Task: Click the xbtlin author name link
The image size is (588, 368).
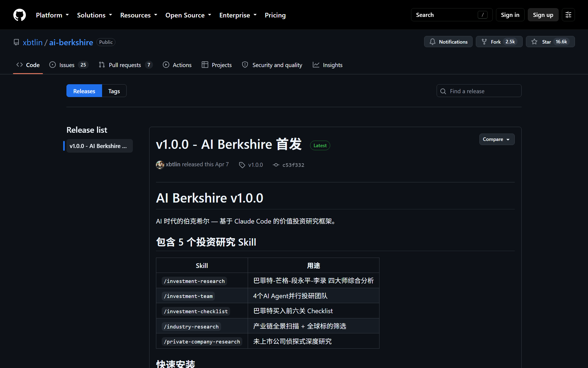Action: (173, 164)
